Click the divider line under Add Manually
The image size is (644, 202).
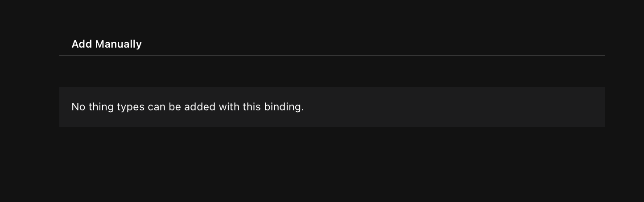[332, 56]
